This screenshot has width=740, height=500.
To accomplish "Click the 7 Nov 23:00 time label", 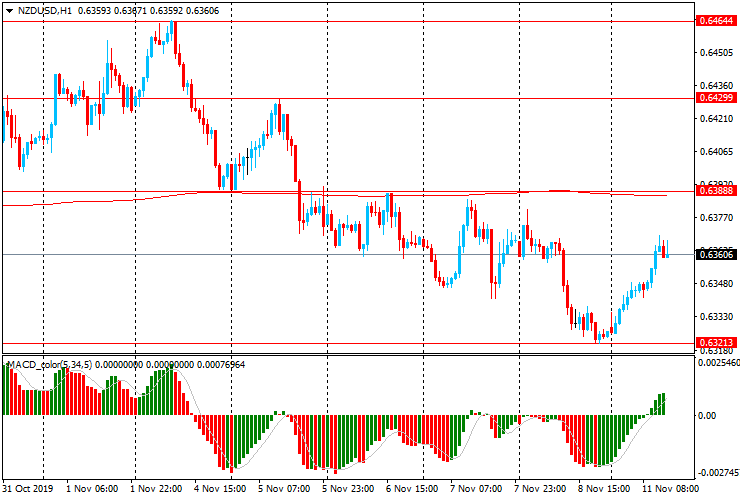I will 540,488.
